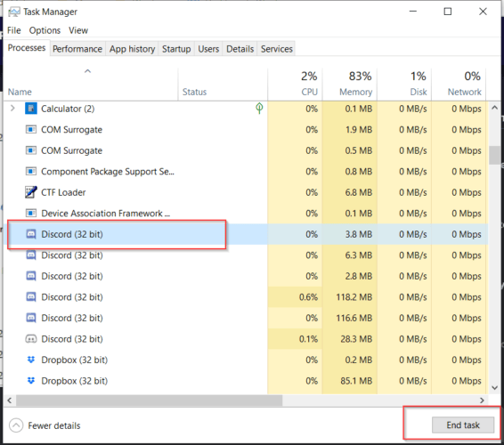Click Task Manager title bar icon

point(14,12)
